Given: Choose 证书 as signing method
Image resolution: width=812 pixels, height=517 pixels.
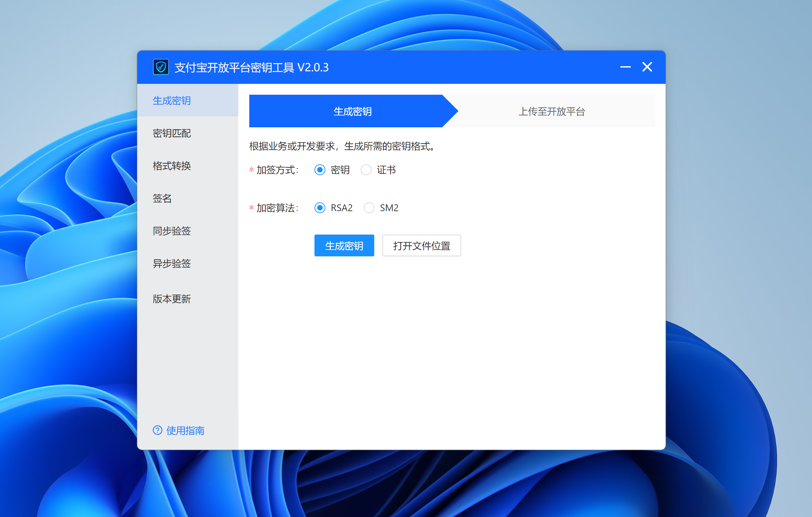Looking at the screenshot, I should [366, 170].
